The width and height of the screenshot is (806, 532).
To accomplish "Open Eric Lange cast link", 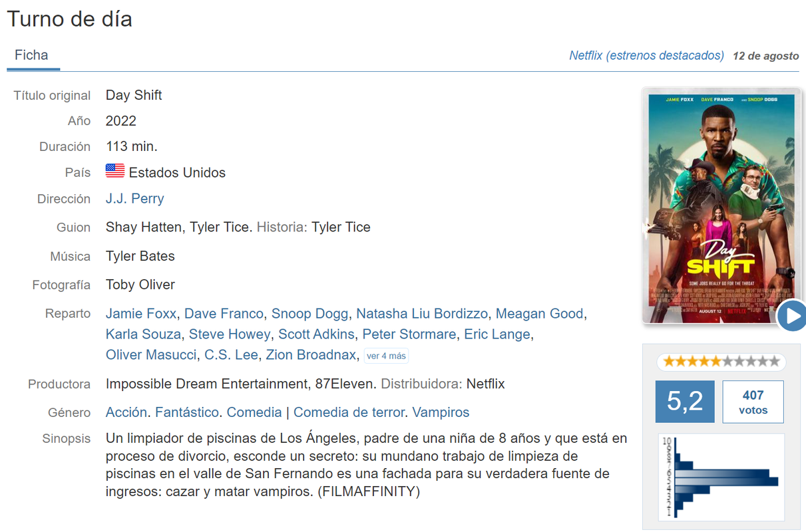I will tap(497, 334).
